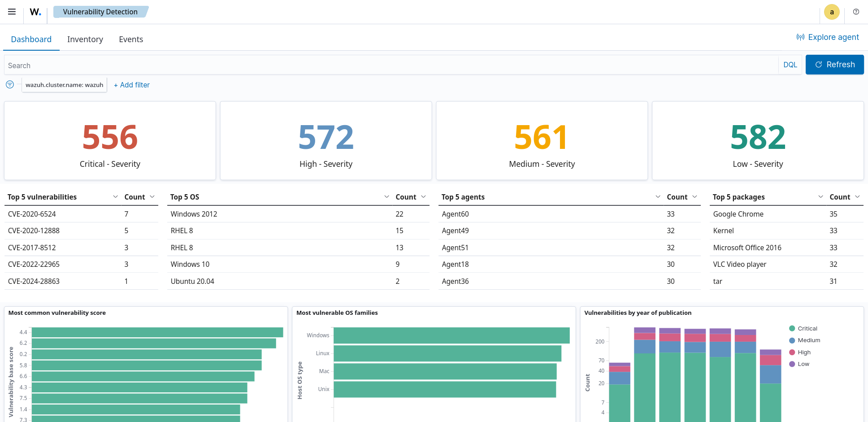Click the user avatar in the top bar
This screenshot has width=868, height=422.
click(x=832, y=12)
